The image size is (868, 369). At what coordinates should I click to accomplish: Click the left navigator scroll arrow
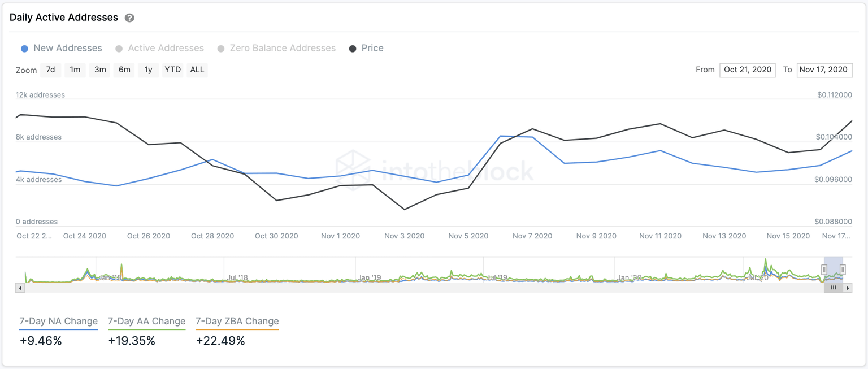click(20, 288)
